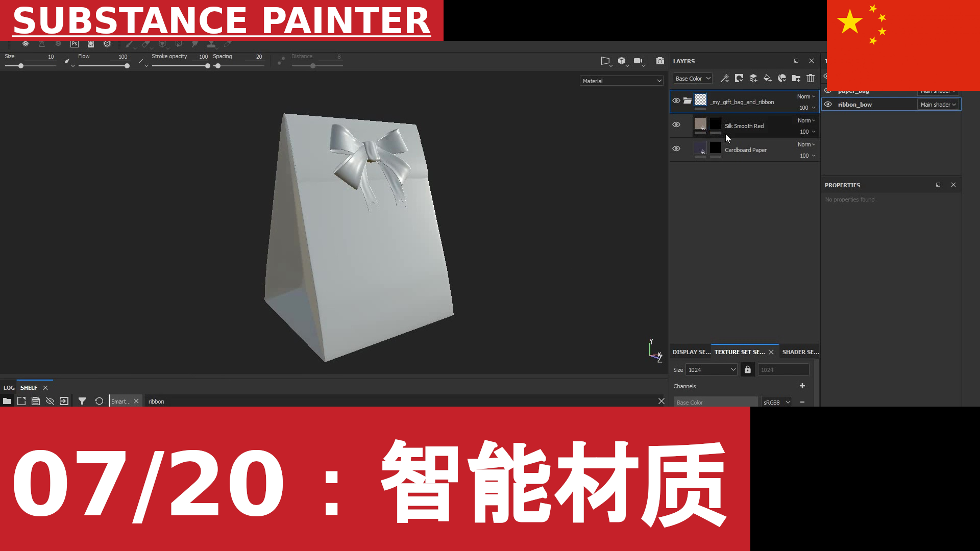
Task: Toggle perspective view mode icon in viewport
Action: click(x=605, y=61)
